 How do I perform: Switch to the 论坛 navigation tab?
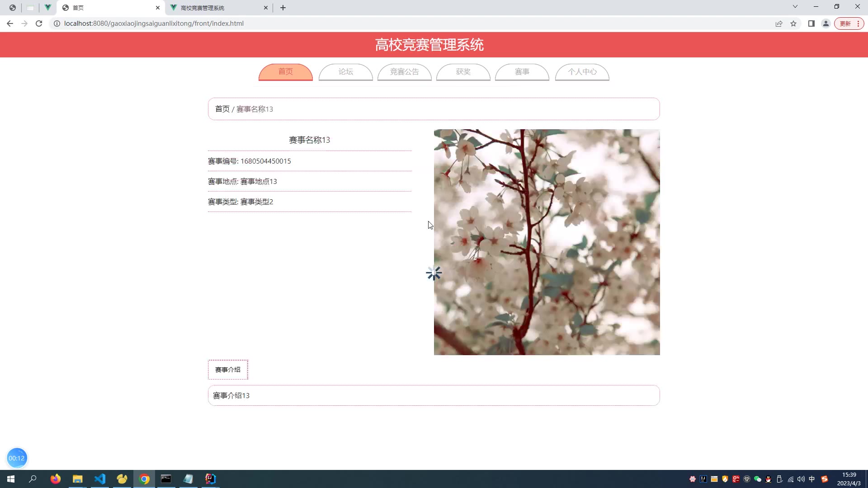[345, 72]
